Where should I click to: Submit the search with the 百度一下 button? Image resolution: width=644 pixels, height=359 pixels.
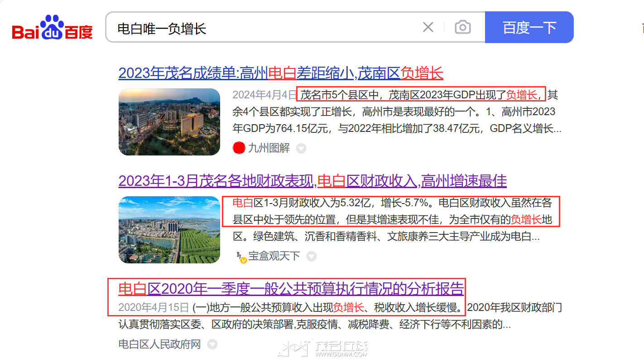point(529,27)
